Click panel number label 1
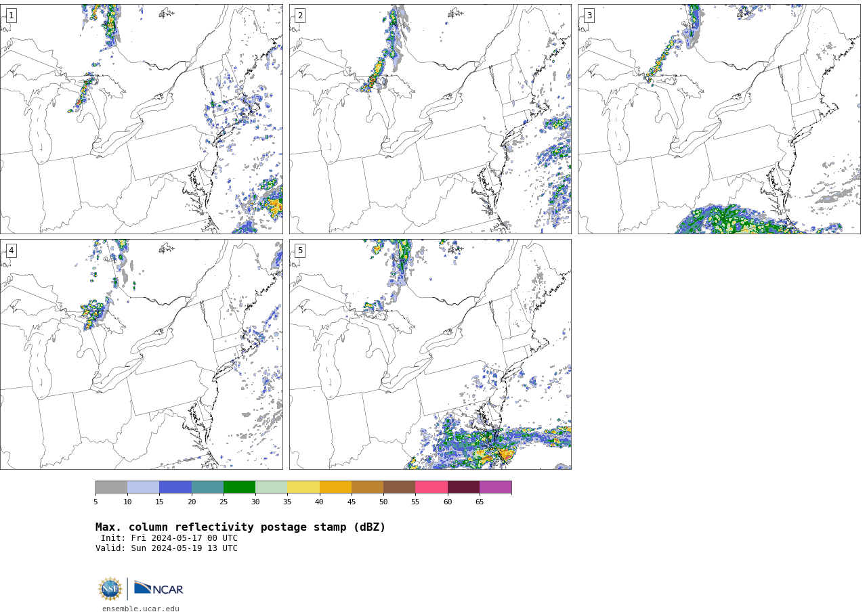Viewport: 867px width, 616px height. click(11, 16)
